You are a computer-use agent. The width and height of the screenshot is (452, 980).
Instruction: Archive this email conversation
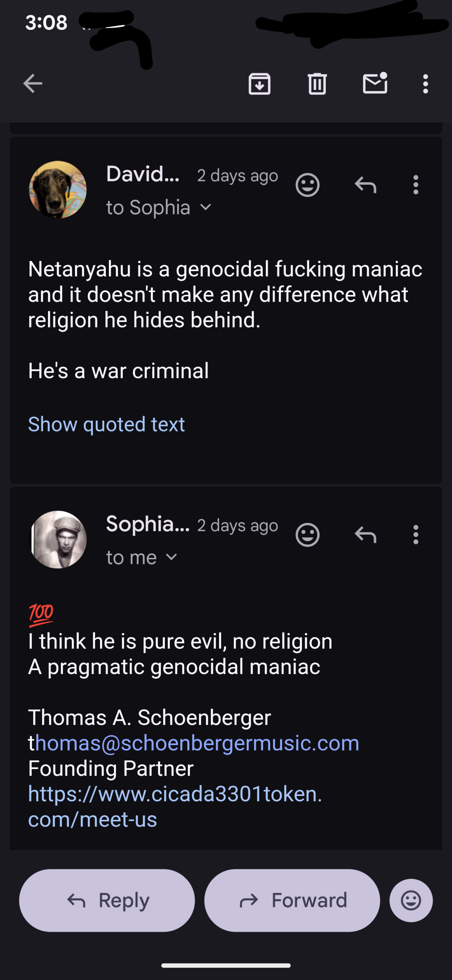[260, 83]
